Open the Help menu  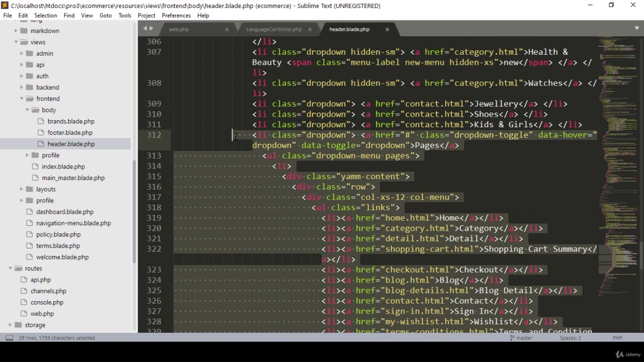tap(203, 16)
